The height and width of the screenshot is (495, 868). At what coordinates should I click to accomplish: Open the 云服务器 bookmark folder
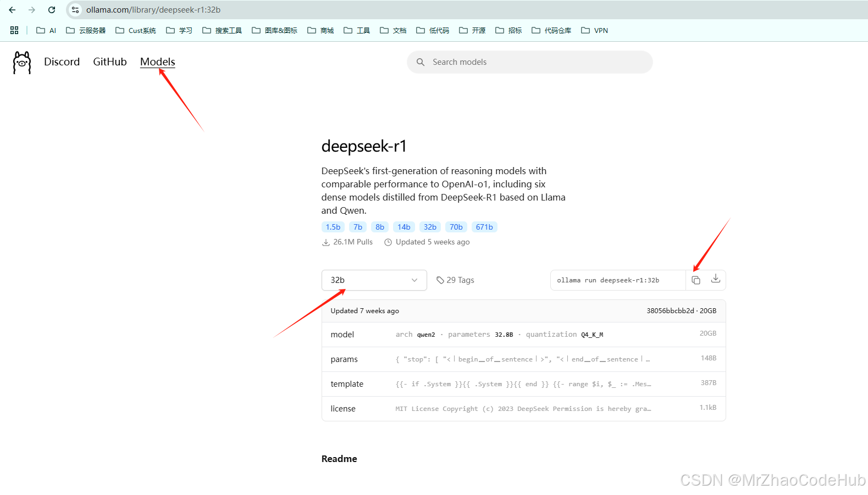(x=86, y=30)
